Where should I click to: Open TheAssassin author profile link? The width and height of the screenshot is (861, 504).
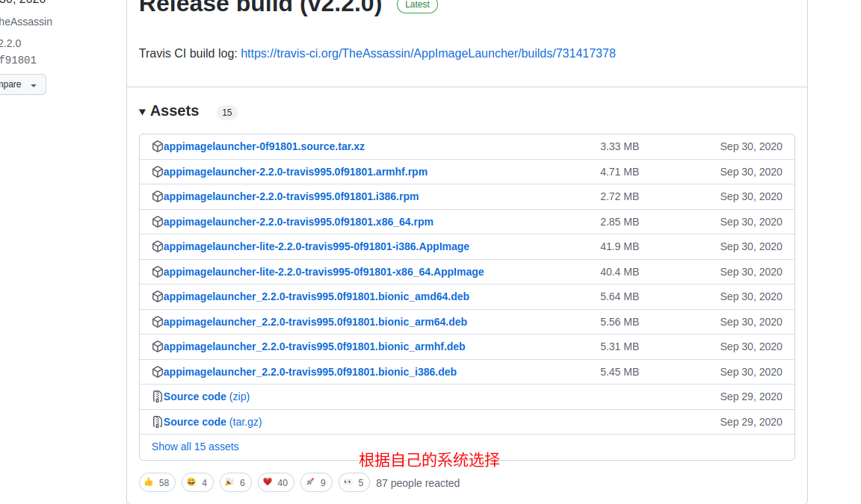pyautogui.click(x=26, y=22)
